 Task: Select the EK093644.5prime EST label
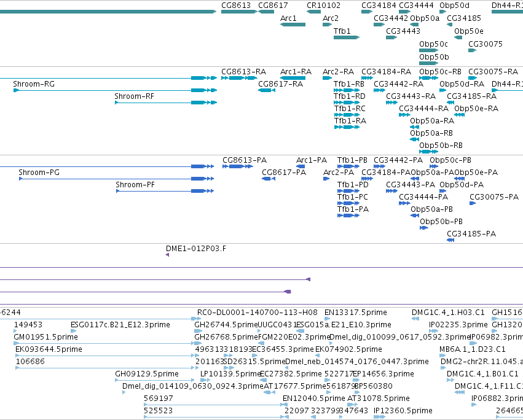tap(49, 349)
